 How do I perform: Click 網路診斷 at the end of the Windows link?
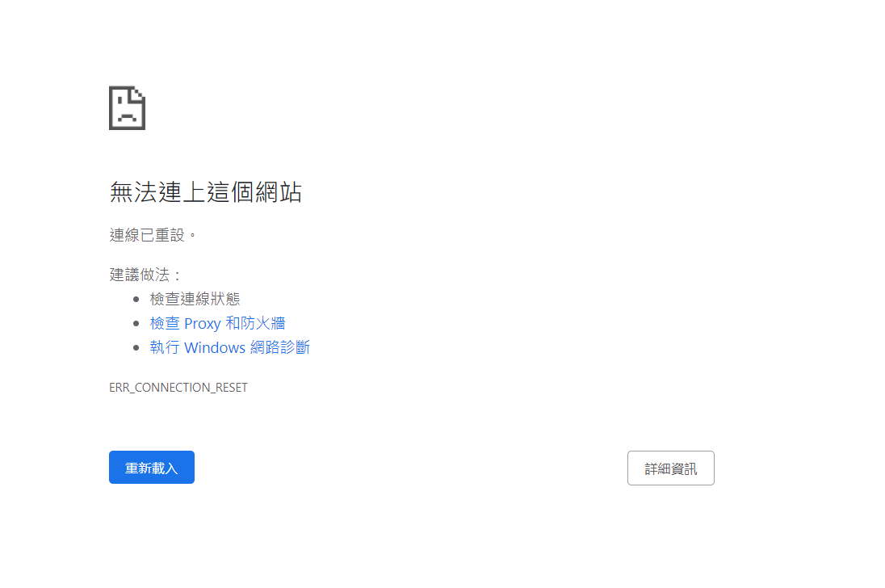(x=280, y=347)
